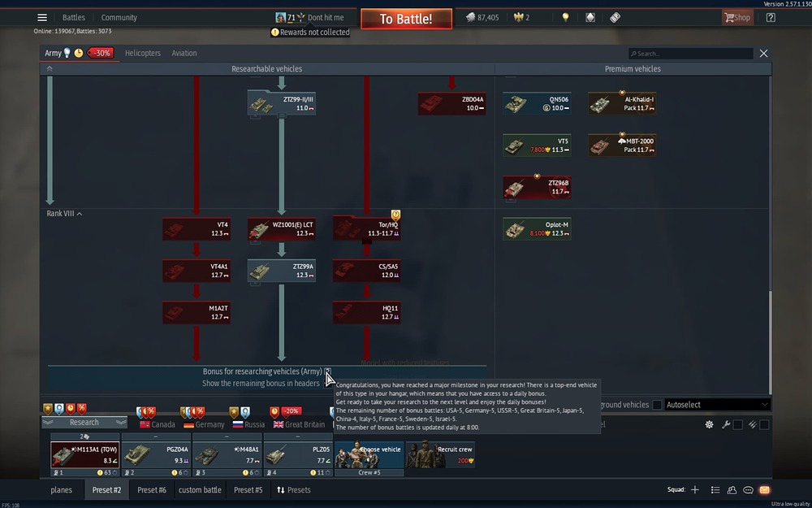
Task: Open the chat speech bubble icon
Action: pos(748,490)
